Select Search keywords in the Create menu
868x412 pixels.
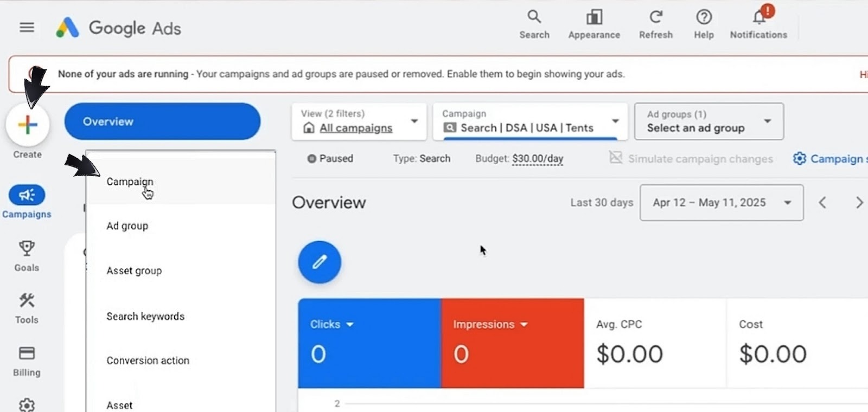145,316
